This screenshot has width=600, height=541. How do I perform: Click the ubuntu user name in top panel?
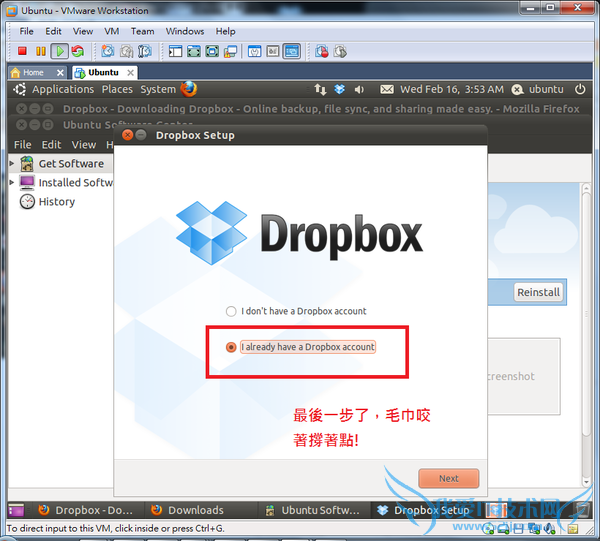(x=546, y=89)
